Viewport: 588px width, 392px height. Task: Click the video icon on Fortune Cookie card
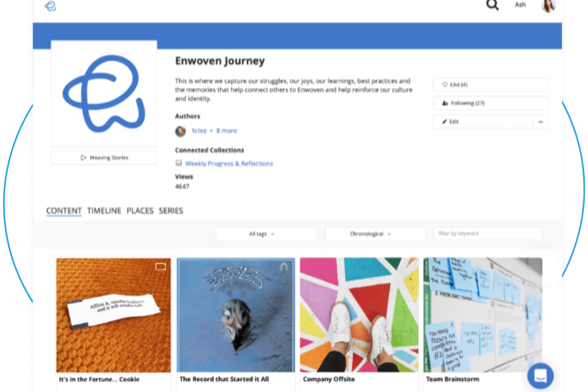(x=161, y=267)
